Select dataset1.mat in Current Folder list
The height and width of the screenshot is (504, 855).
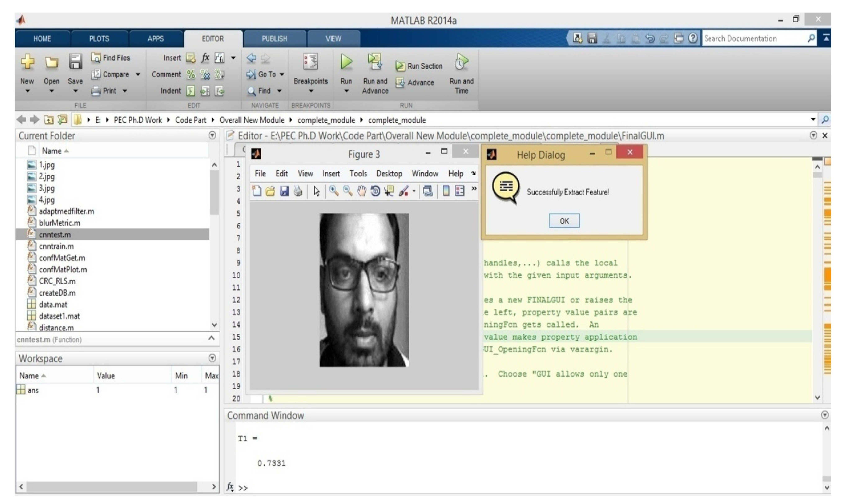(59, 316)
